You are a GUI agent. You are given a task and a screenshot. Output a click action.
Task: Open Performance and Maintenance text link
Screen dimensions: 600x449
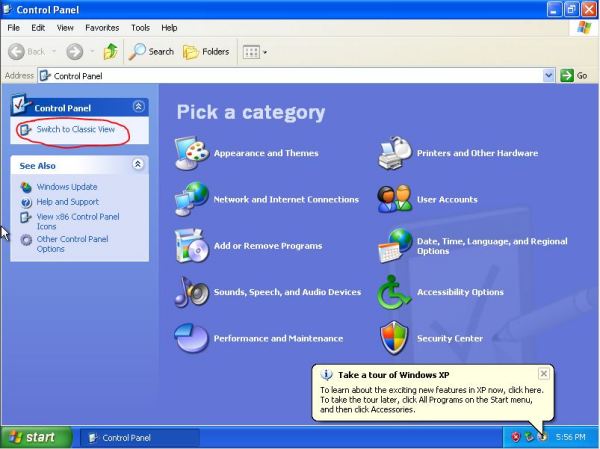[x=278, y=338]
